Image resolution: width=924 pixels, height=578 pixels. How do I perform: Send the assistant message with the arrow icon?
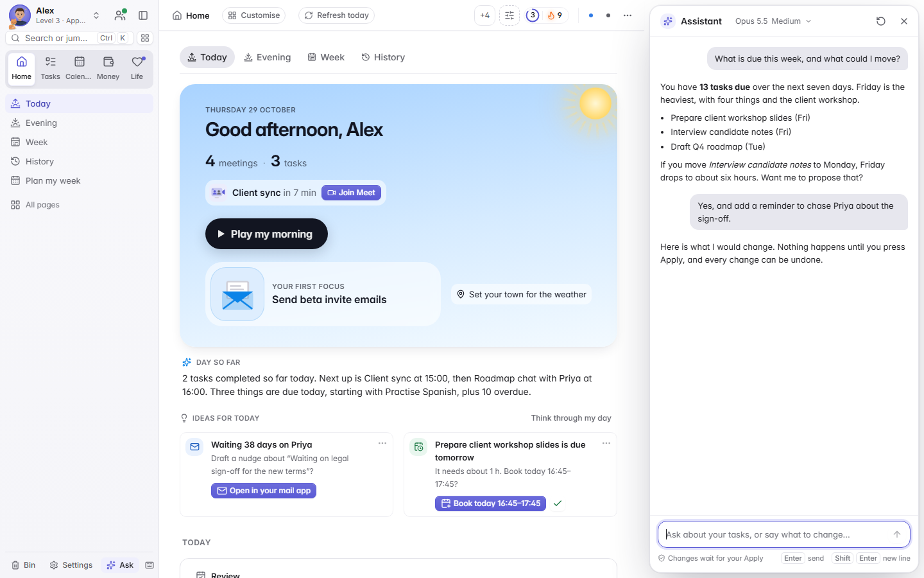click(x=897, y=534)
